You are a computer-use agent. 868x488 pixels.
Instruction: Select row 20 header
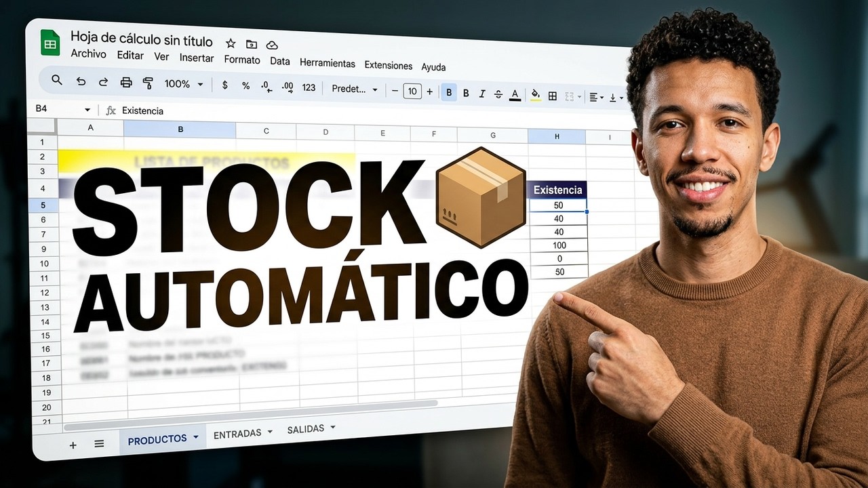(47, 407)
